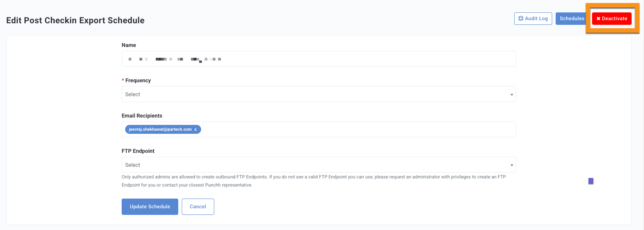Screen dimensions: 644x230
Task: Expand the Frequency dropdown arrow
Action: [511, 95]
